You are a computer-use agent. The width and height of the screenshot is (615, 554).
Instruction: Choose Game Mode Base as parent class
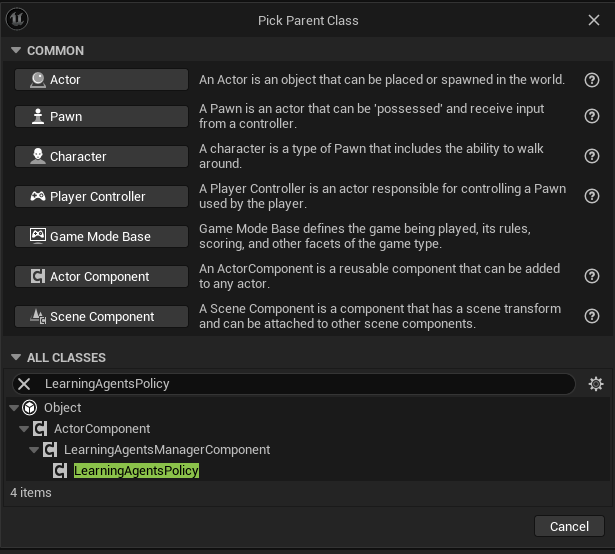[x=101, y=237]
